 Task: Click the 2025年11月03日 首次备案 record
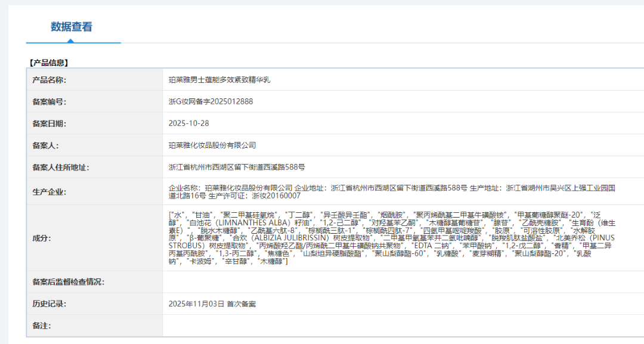(x=212, y=304)
